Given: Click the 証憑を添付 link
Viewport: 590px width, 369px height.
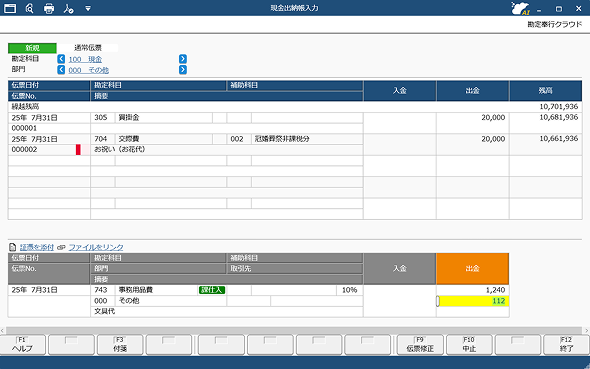Looking at the screenshot, I should click(x=36, y=247).
